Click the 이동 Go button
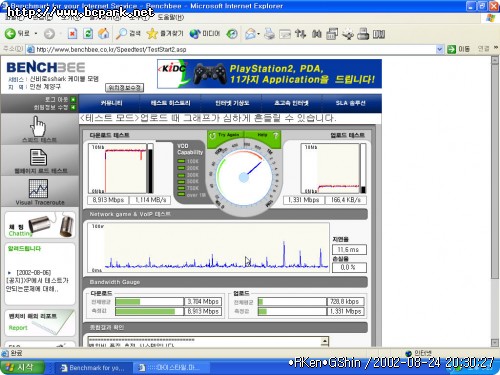 [x=459, y=49]
